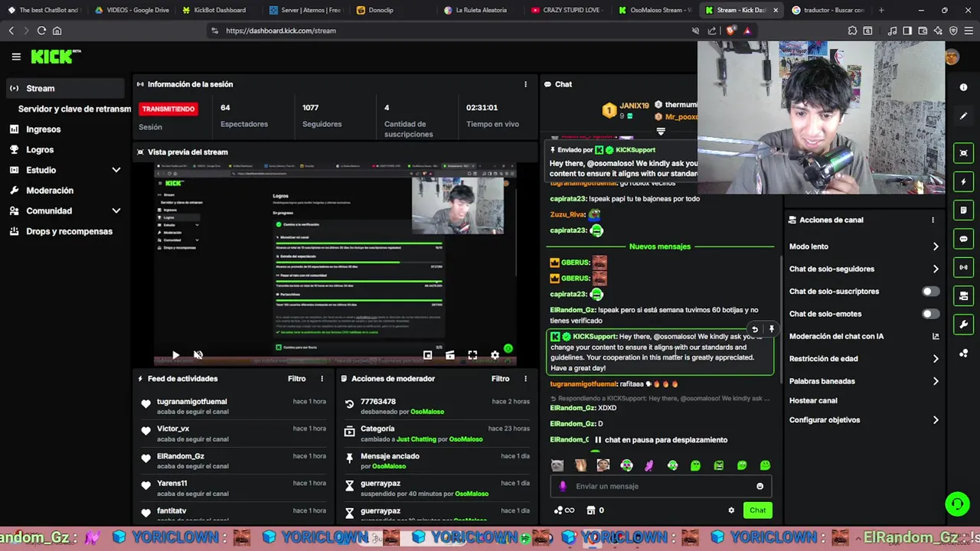980x551 pixels.
Task: Play the stream preview
Action: (175, 355)
